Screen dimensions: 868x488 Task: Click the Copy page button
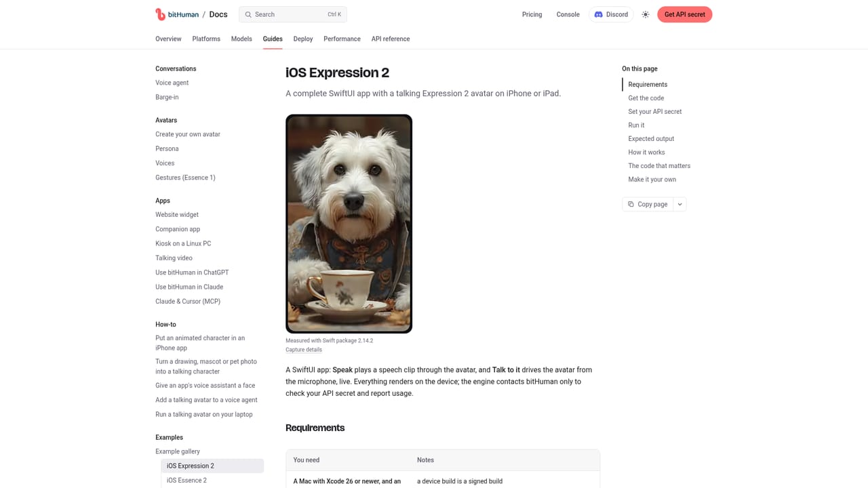[x=648, y=204]
